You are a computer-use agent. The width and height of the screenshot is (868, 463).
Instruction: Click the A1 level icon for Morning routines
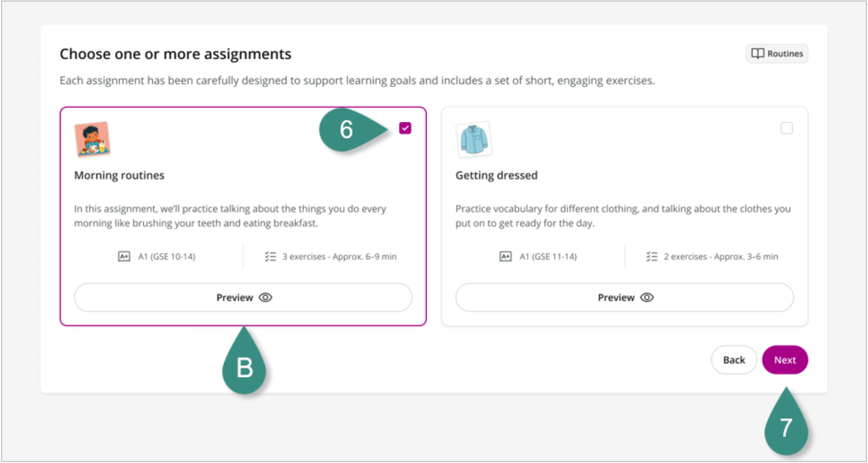(x=124, y=257)
